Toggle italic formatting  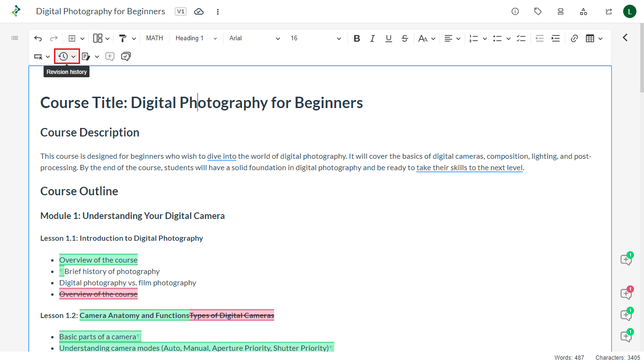click(x=373, y=38)
